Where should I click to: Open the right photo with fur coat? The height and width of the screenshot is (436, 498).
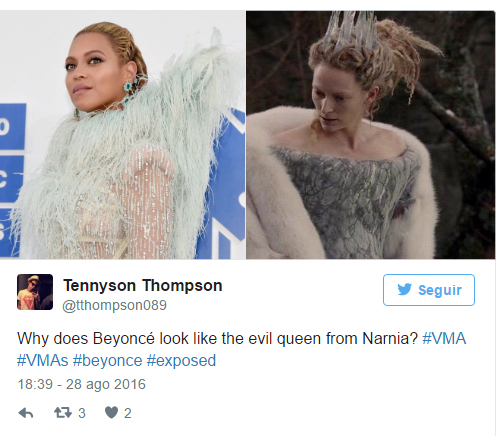[x=370, y=135]
